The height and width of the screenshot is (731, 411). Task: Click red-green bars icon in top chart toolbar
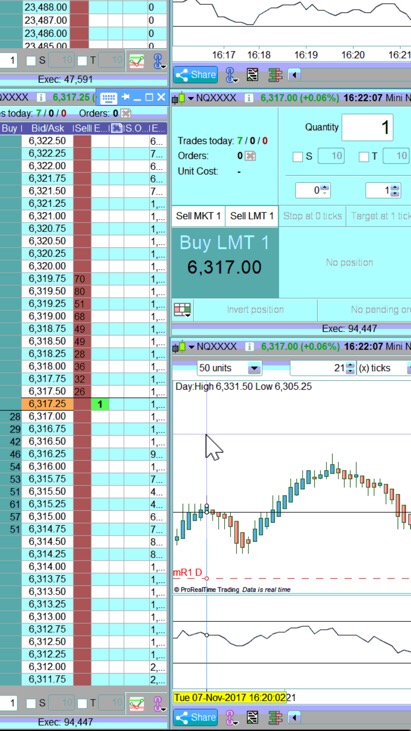[275, 75]
